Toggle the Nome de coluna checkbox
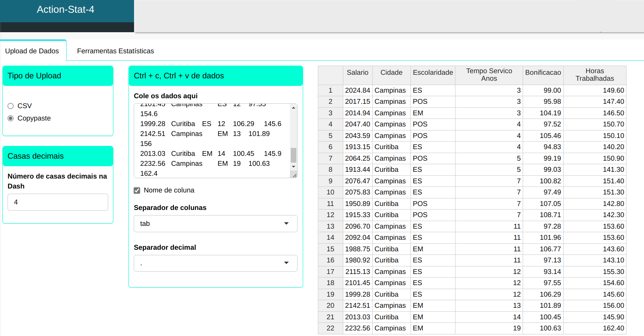The width and height of the screenshot is (644, 336). [137, 190]
